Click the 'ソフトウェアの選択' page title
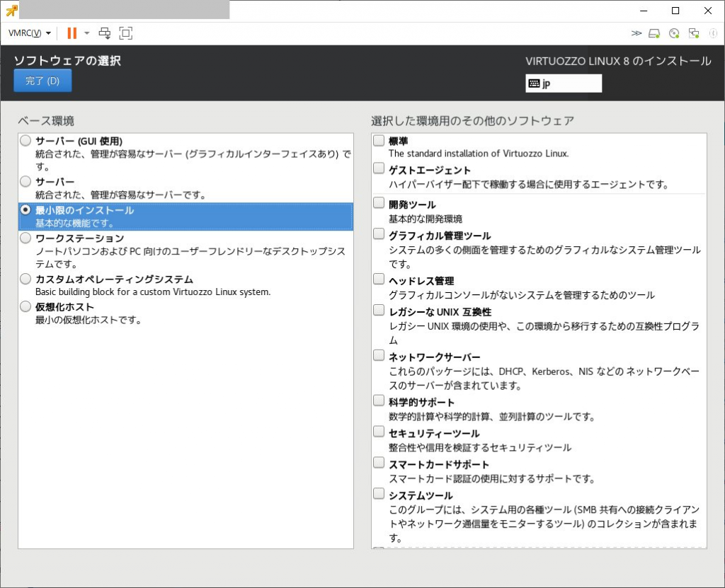 (67, 61)
